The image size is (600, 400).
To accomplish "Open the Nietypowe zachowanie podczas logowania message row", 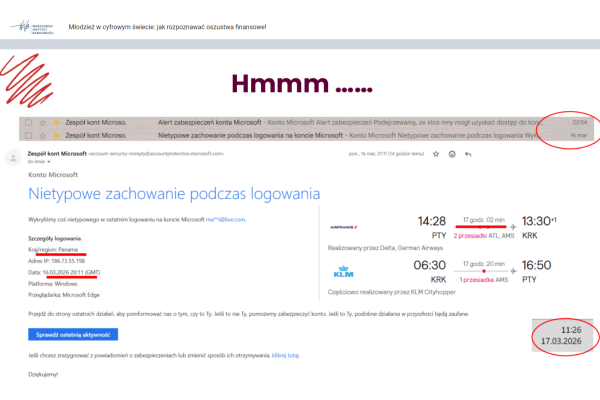I will click(x=300, y=134).
